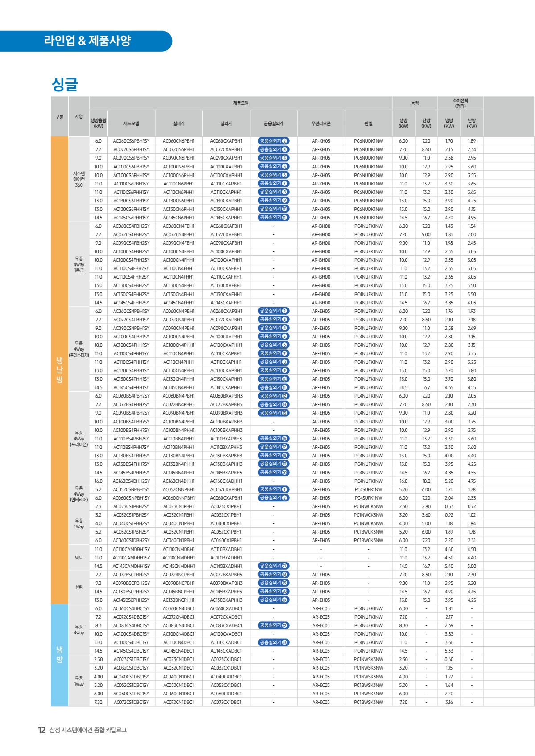Click the "실링" spec label
The width and height of the screenshot is (535, 756).
(79, 587)
